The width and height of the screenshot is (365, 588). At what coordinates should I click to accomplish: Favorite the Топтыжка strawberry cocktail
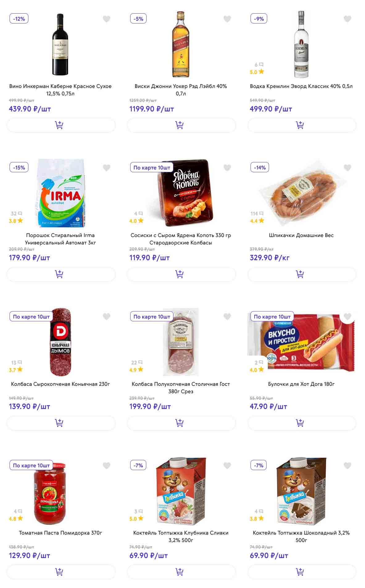(227, 465)
